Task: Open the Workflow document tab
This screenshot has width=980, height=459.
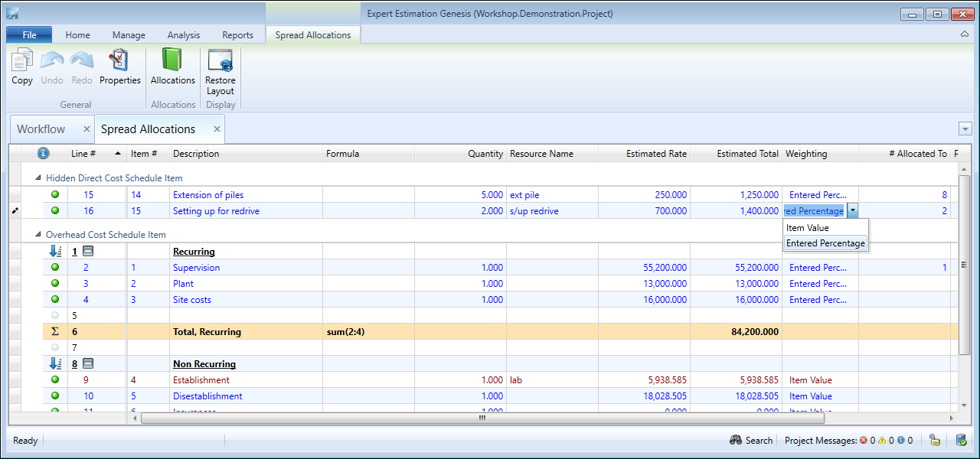Action: pos(41,129)
